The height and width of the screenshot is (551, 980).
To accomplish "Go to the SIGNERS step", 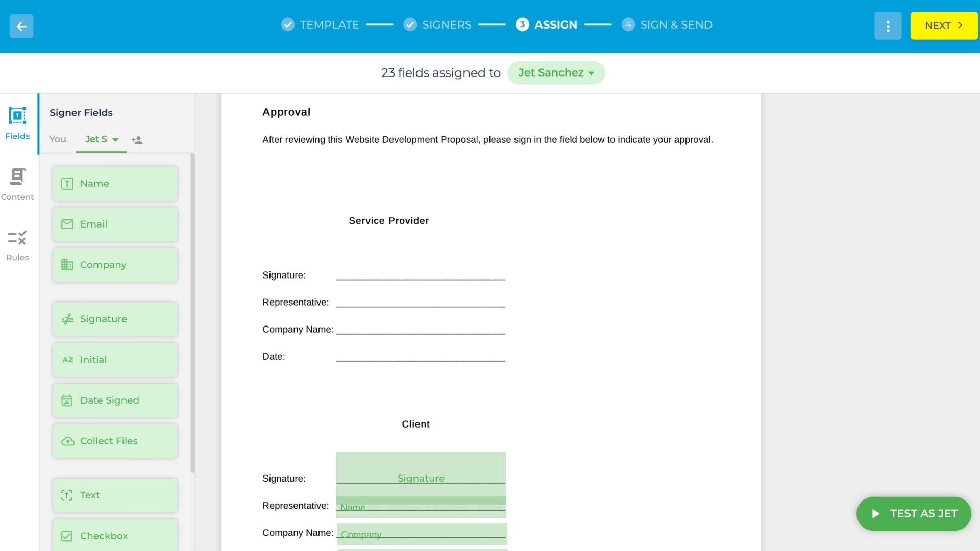I will click(x=437, y=24).
